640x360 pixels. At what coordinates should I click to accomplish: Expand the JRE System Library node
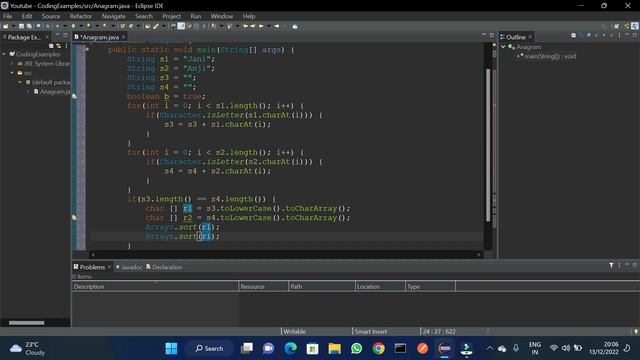pyautogui.click(x=12, y=63)
